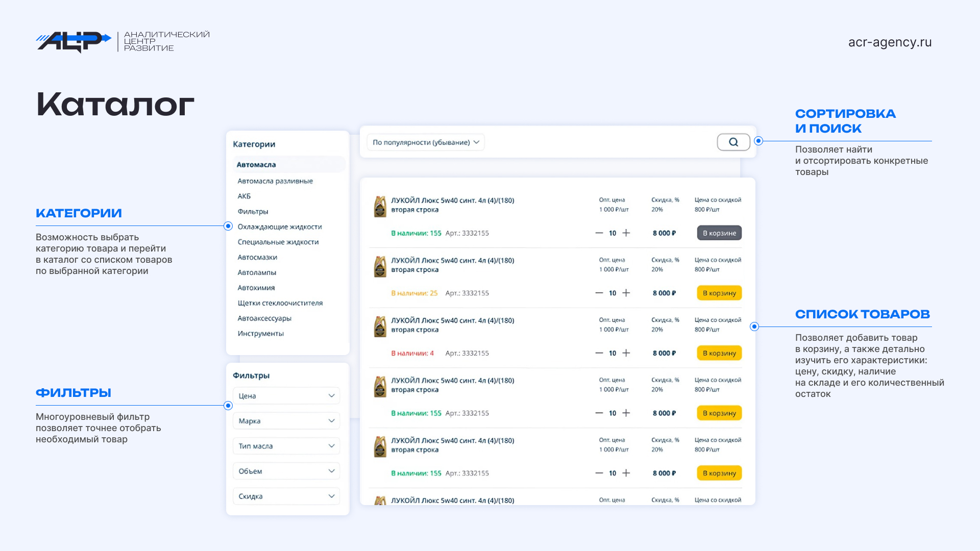Expand the Цена filter dropdown

coord(286,396)
